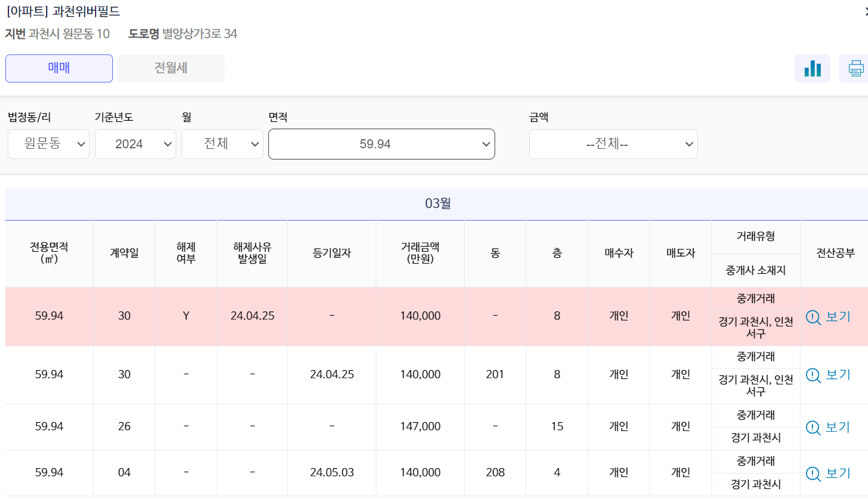This screenshot has width=868, height=501.
Task: View 전산공부 for cancelled 140,000 row
Action: coord(828,317)
